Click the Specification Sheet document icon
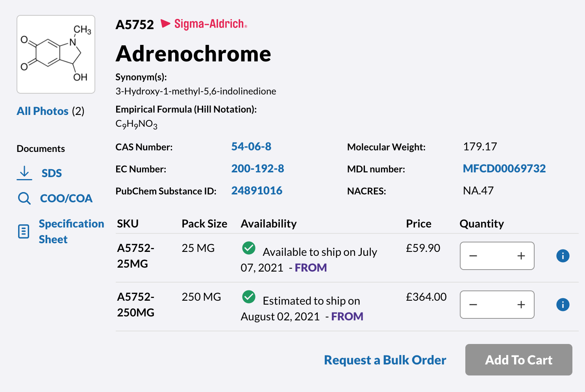The height and width of the screenshot is (392, 585). click(24, 231)
